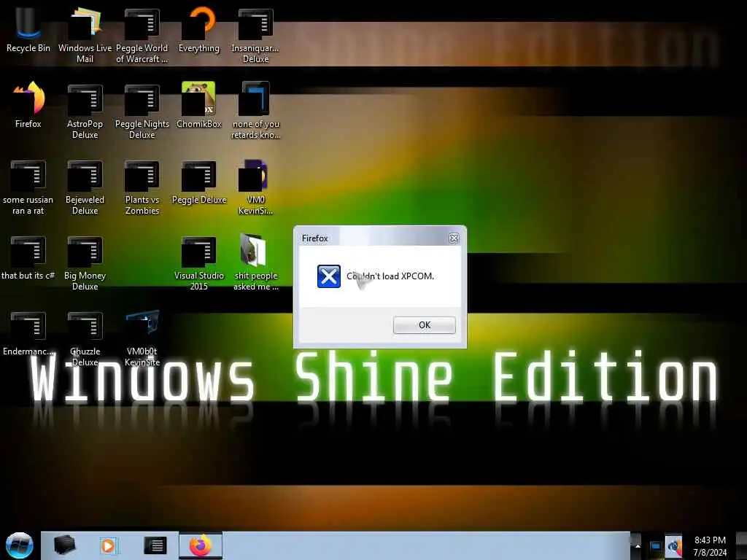
Task: Click OK in the Firefox error dialog
Action: pyautogui.click(x=424, y=324)
